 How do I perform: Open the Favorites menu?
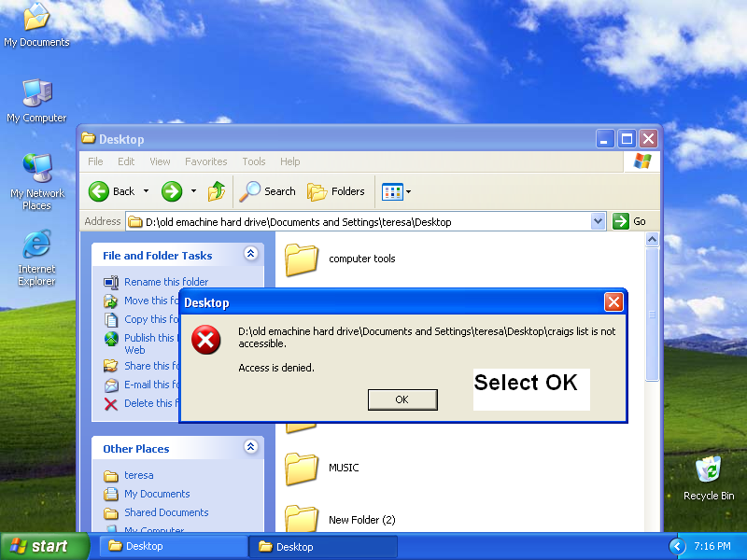205,161
